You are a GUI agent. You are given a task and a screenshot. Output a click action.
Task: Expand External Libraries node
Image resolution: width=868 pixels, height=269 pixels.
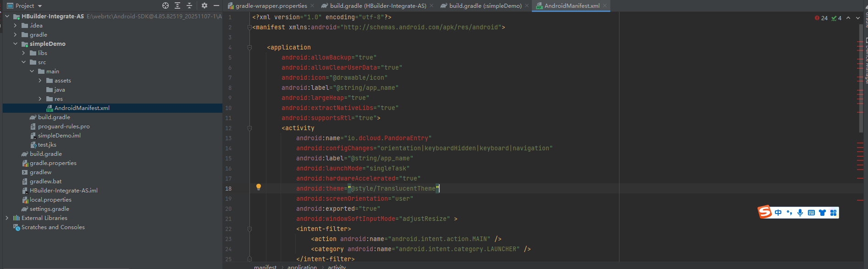coord(7,218)
